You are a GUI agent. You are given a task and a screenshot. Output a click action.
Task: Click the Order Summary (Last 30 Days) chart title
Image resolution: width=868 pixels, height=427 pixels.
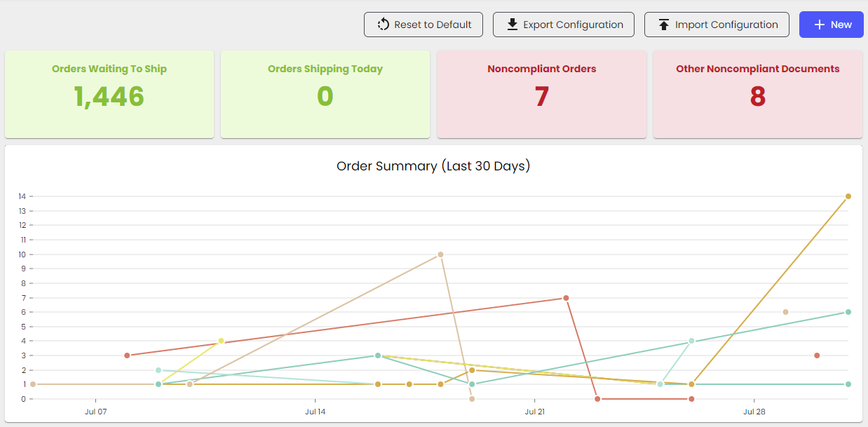pos(433,166)
